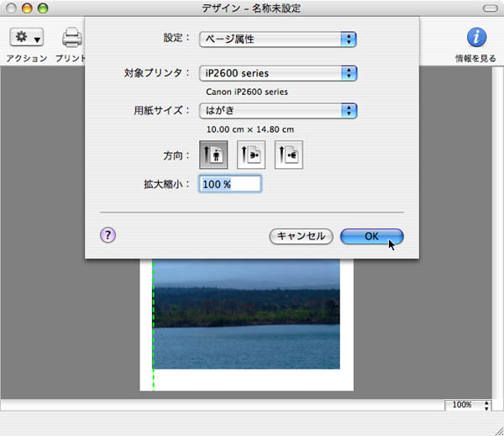
Task: Click the yellow minimize window button
Action: point(27,8)
